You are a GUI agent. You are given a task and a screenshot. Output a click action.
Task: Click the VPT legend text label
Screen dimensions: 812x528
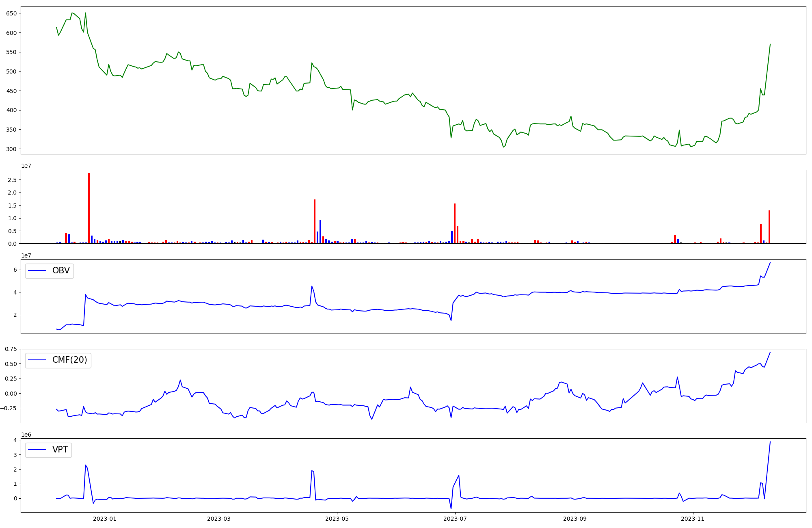60,450
